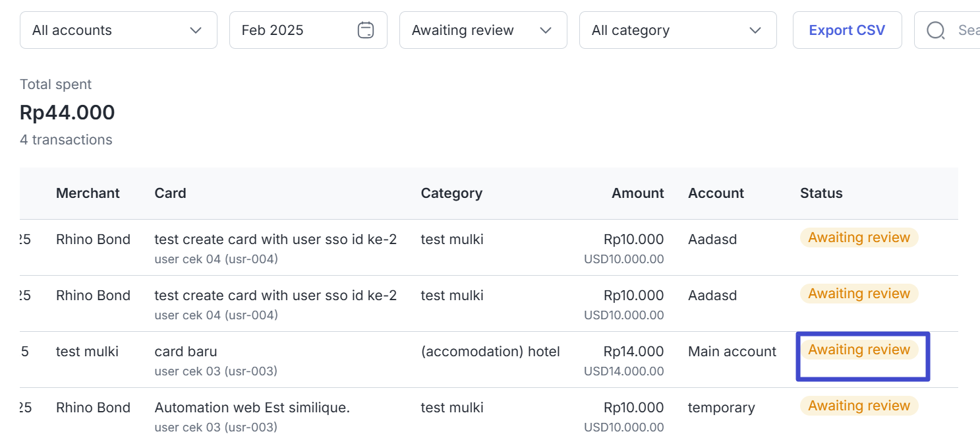This screenshot has height=442, width=980.
Task: Select the Automation web Est similique transaction
Action: tap(252, 408)
